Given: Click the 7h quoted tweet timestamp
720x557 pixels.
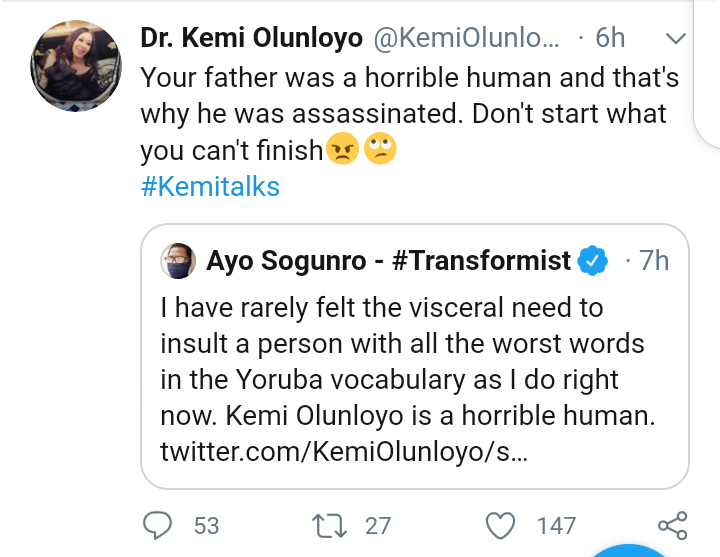Looking at the screenshot, I should coord(652,262).
